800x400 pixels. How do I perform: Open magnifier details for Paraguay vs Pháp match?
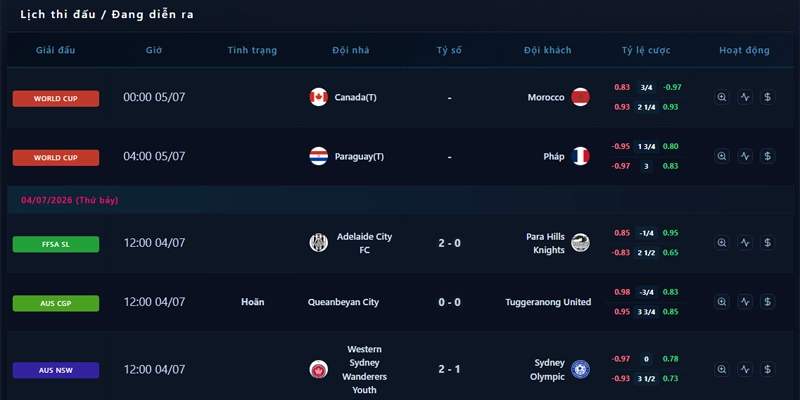click(x=721, y=156)
